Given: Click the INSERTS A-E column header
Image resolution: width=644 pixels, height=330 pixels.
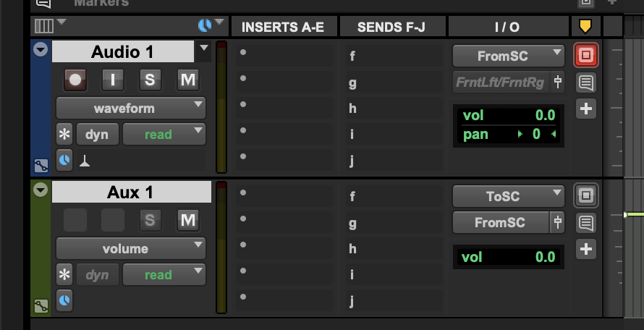Looking at the screenshot, I should [282, 27].
